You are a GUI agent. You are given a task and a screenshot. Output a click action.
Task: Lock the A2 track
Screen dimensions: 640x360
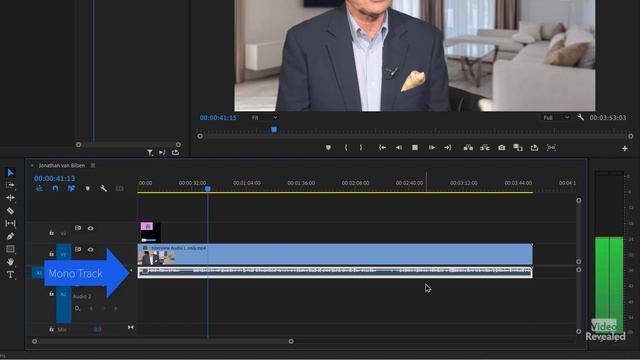click(x=51, y=293)
